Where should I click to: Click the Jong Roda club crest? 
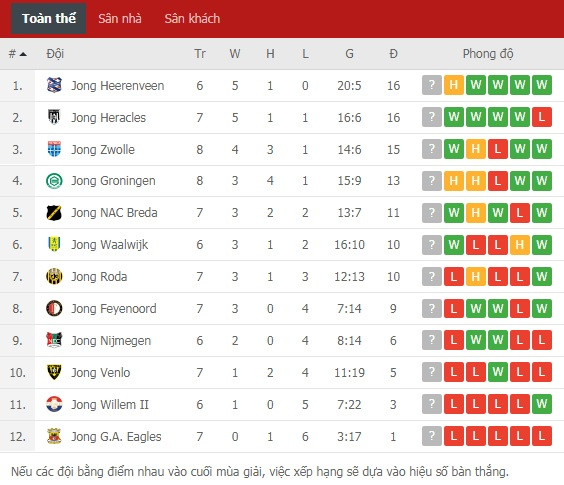tap(54, 276)
